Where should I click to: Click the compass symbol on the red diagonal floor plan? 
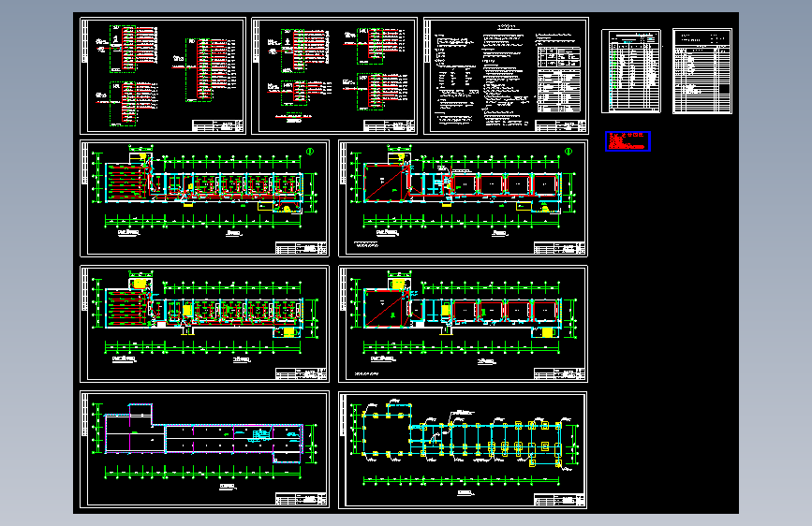pos(568,152)
